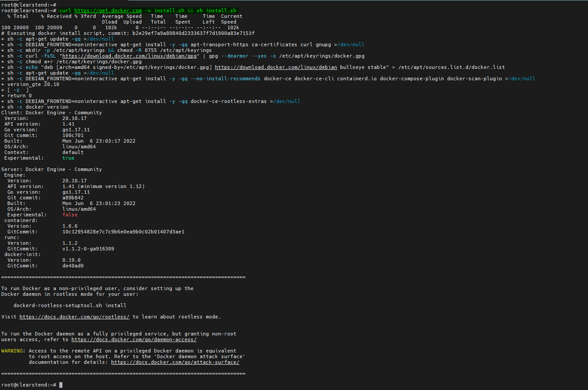This screenshot has width=588, height=390.
Task: Click the terminal cursor at the final prompt
Action: point(61,385)
